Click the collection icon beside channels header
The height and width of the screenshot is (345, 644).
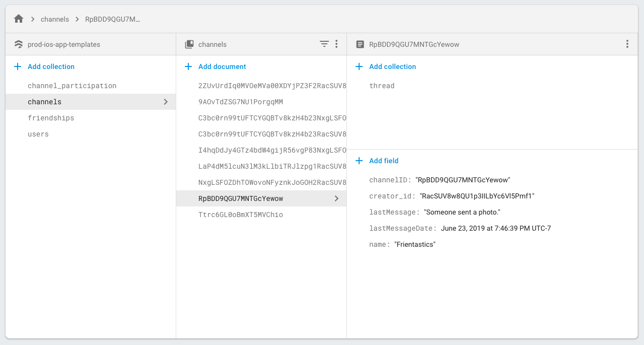coord(189,44)
